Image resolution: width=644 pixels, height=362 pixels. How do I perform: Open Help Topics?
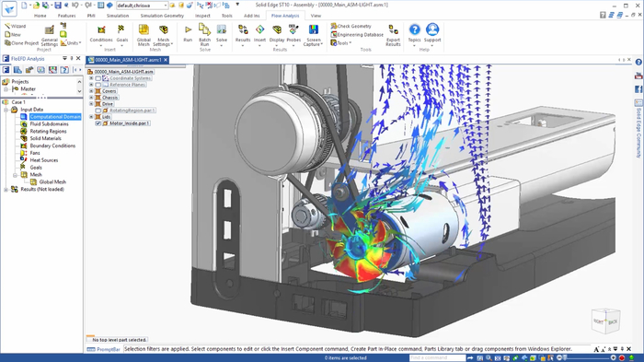(x=414, y=33)
